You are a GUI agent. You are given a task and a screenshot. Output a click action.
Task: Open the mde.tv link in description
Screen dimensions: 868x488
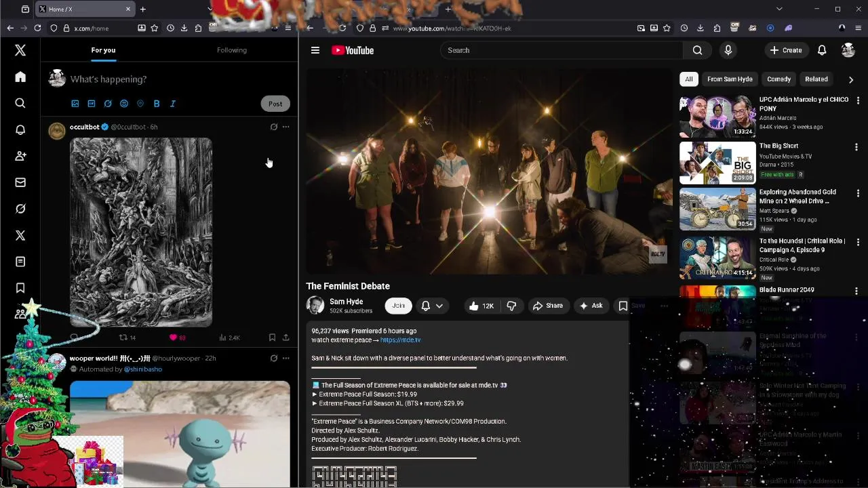coord(400,340)
